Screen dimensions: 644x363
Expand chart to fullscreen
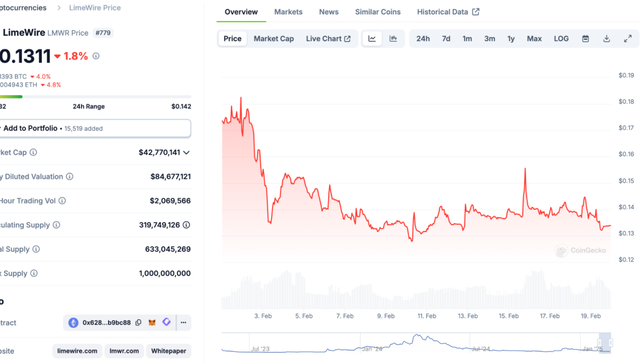(628, 38)
